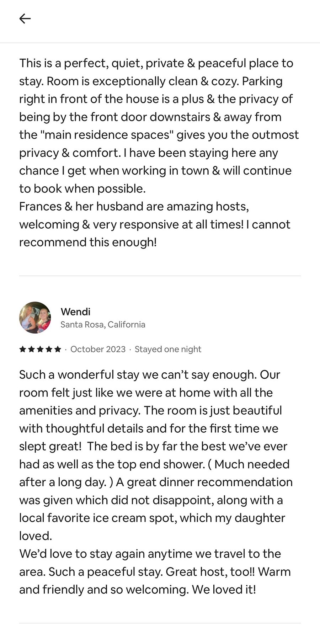Tap the second star in Wendi's rating

[31, 349]
